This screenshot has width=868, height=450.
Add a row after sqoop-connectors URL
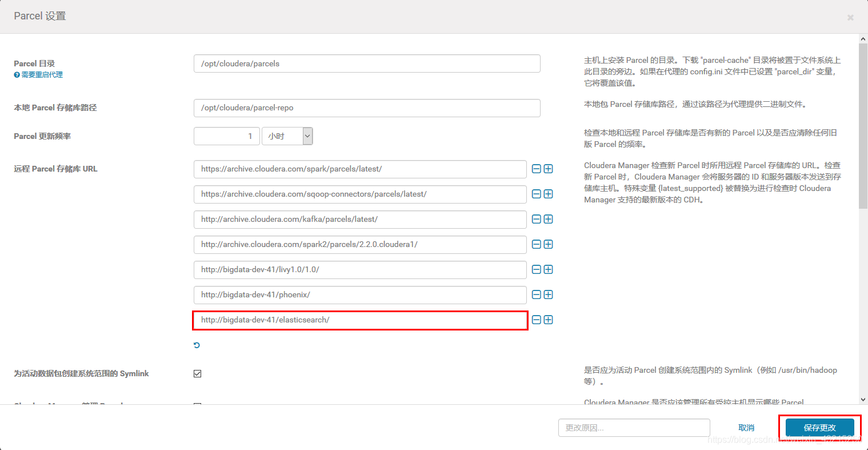pos(548,194)
